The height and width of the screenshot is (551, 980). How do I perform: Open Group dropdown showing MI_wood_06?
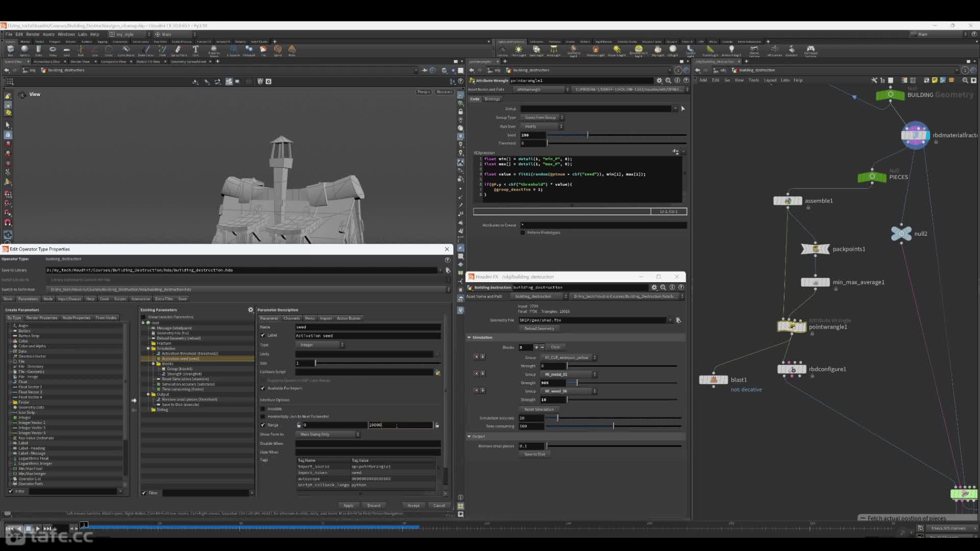569,391
